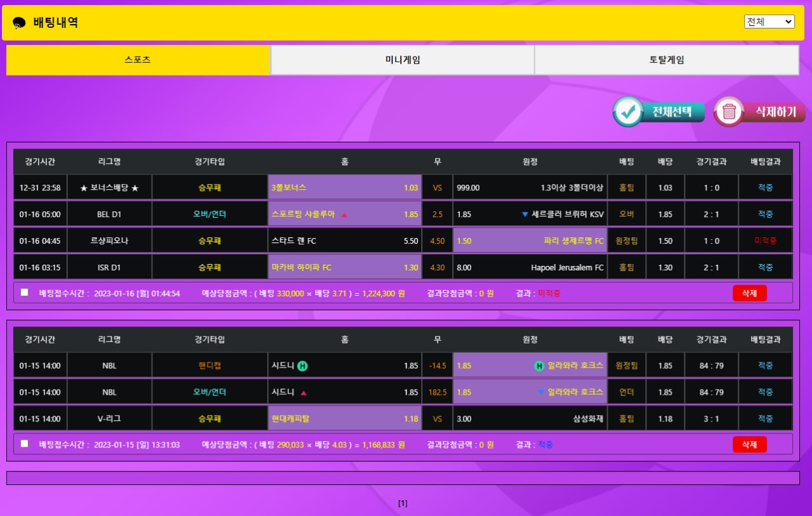Open the 전체 filter dropdown

769,22
